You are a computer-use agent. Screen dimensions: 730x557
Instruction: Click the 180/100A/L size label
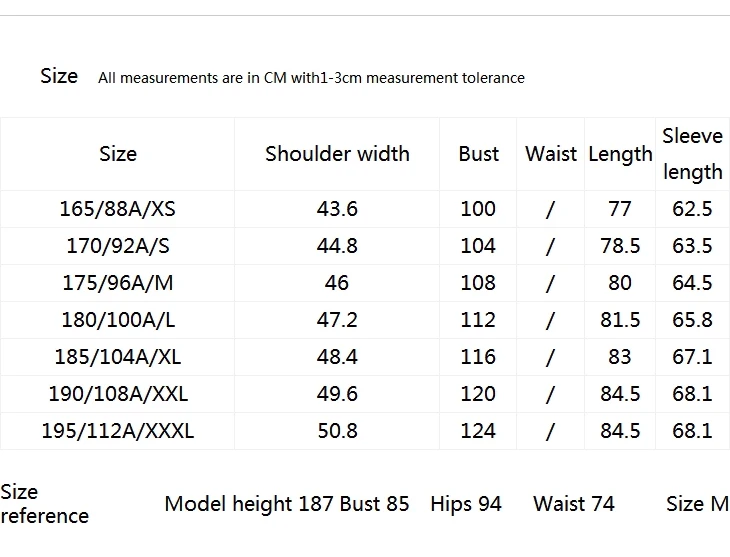point(118,320)
